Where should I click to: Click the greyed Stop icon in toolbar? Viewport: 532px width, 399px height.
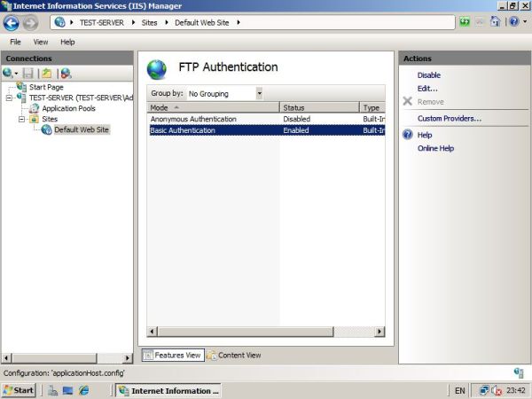[480, 22]
